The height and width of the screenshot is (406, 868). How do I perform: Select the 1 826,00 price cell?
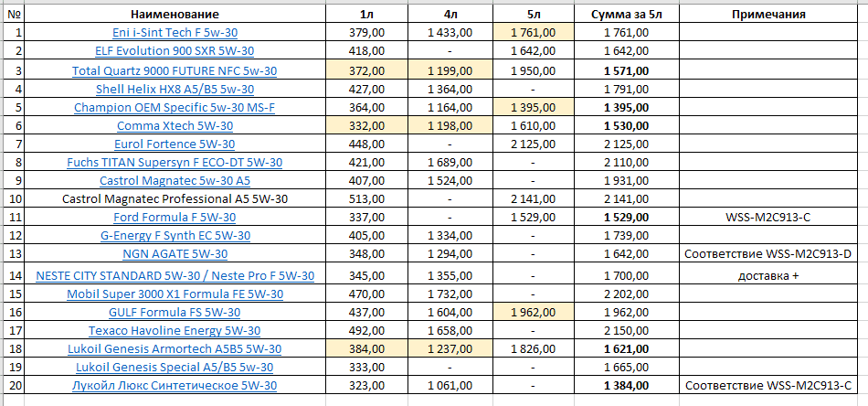(533, 349)
